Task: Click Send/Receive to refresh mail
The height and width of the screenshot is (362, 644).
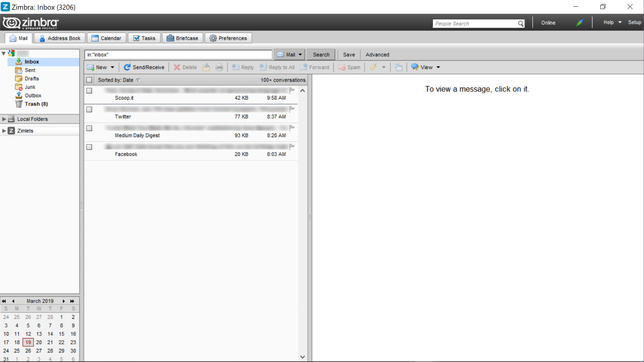Action: [x=144, y=67]
